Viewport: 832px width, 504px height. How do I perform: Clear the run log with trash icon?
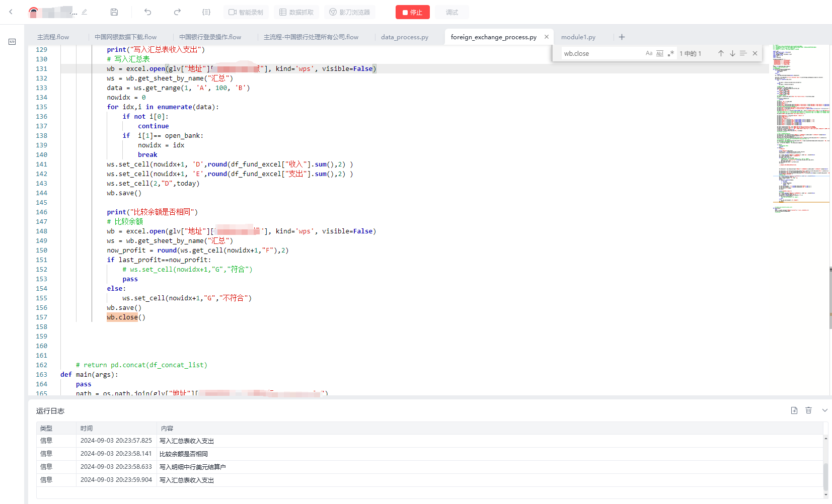pos(808,410)
